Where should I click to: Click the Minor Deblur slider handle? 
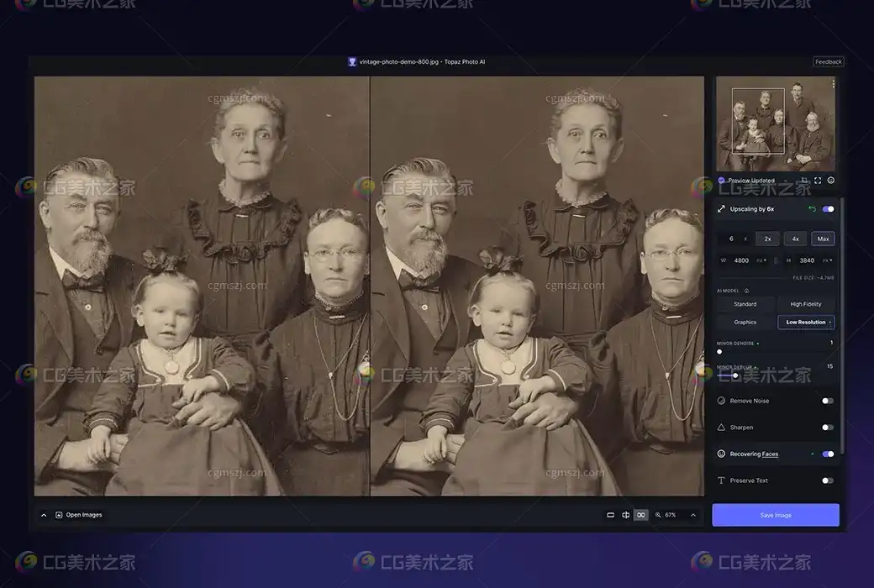(x=735, y=375)
